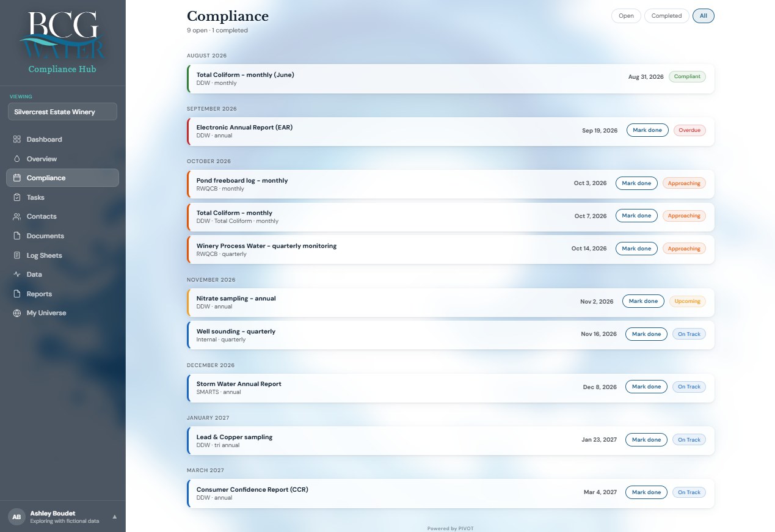Click the Compliance calendar icon
The width and height of the screenshot is (775, 532).
[17, 178]
